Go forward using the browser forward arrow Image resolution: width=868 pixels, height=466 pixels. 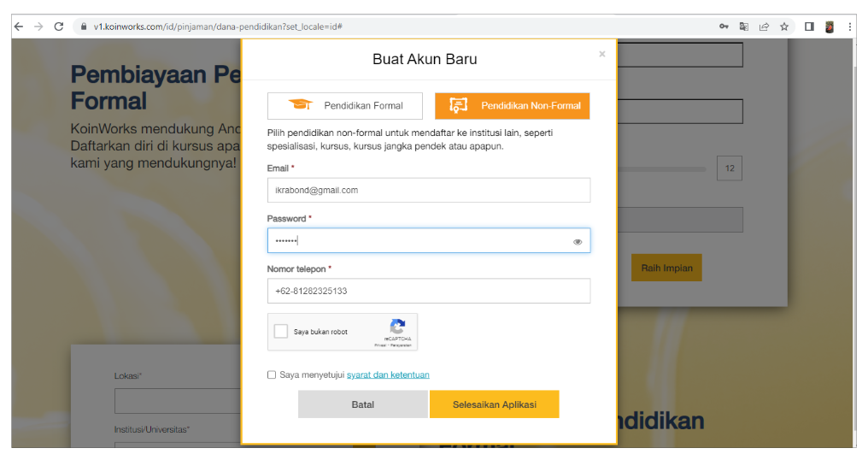[x=38, y=27]
